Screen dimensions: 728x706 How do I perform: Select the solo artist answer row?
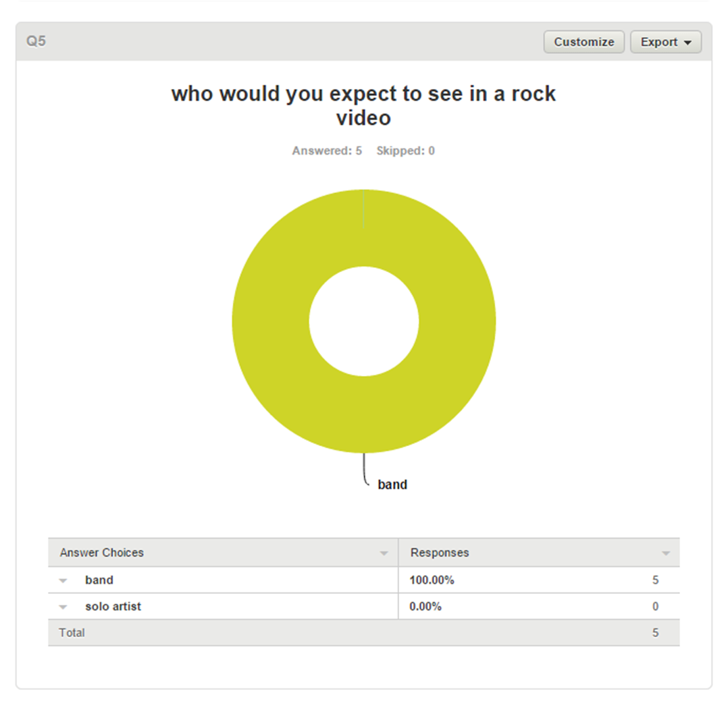363,606
